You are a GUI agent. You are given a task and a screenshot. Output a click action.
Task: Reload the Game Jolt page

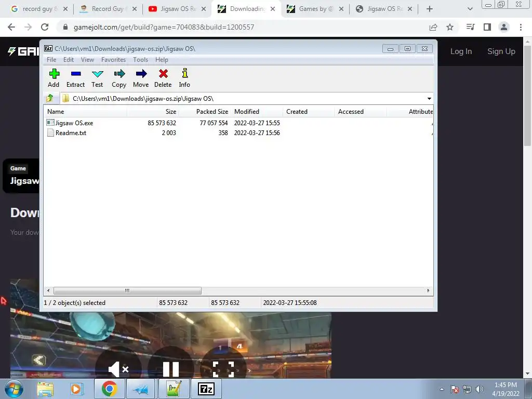click(x=45, y=27)
